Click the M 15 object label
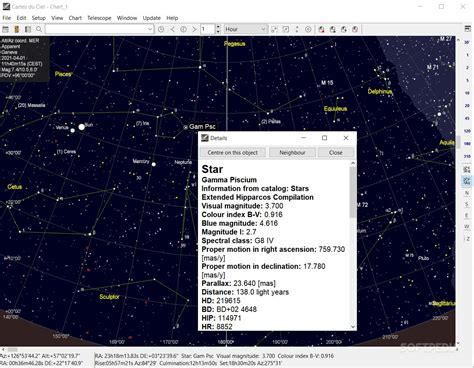 pos(327,83)
